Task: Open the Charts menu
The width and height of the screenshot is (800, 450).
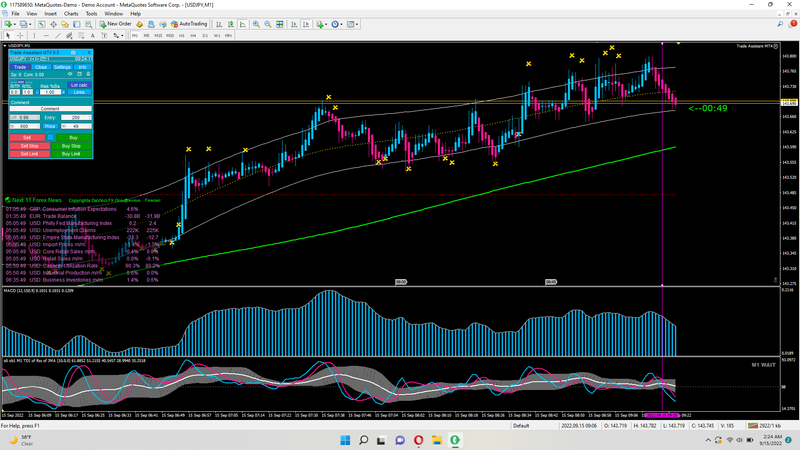Action: (71, 14)
